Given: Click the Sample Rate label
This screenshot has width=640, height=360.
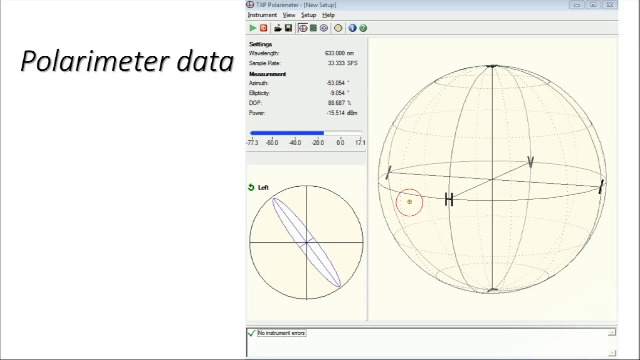Looking at the screenshot, I should (x=265, y=63).
